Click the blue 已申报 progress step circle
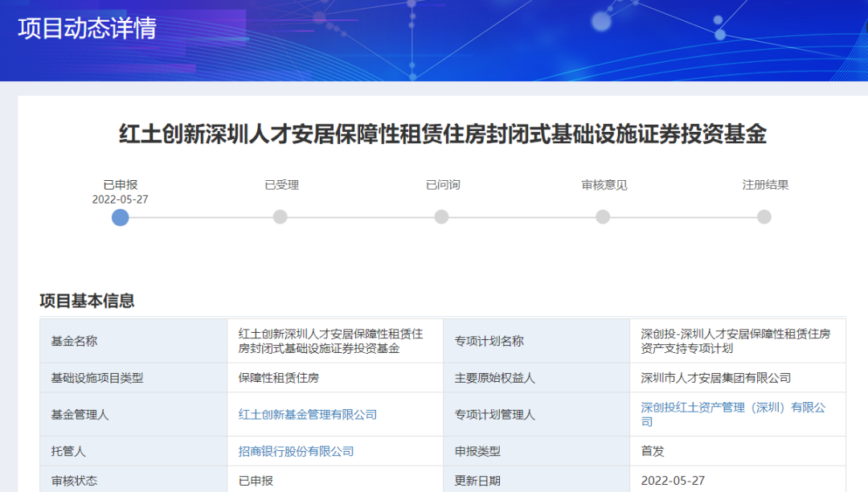This screenshot has width=868, height=492. [x=121, y=217]
